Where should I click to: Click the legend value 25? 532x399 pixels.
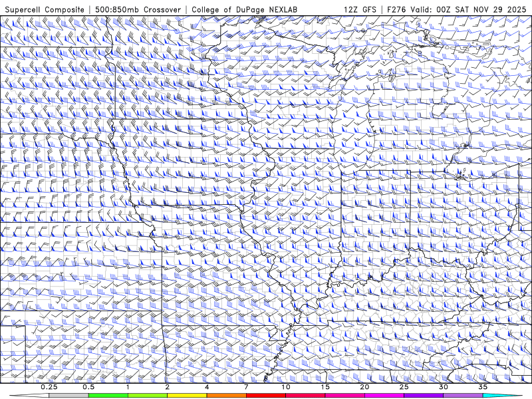(404, 387)
